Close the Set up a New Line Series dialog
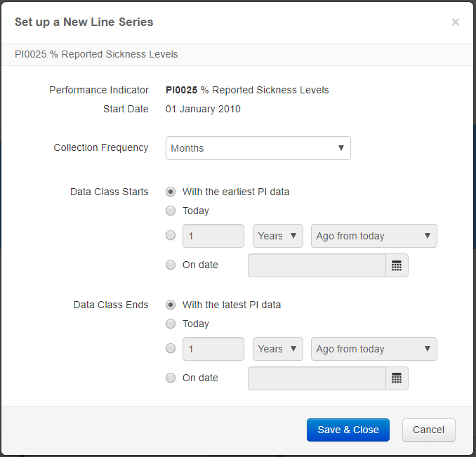This screenshot has height=457, width=476. coord(455,22)
